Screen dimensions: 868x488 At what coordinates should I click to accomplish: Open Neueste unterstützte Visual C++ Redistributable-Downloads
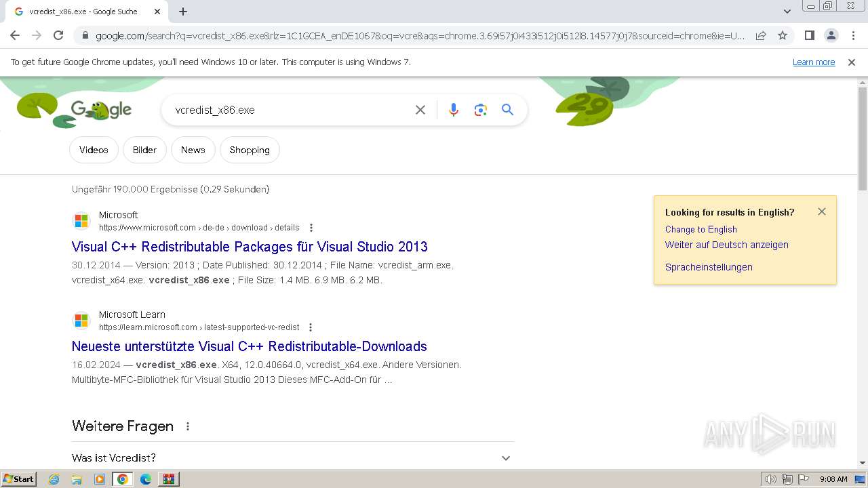pos(250,346)
